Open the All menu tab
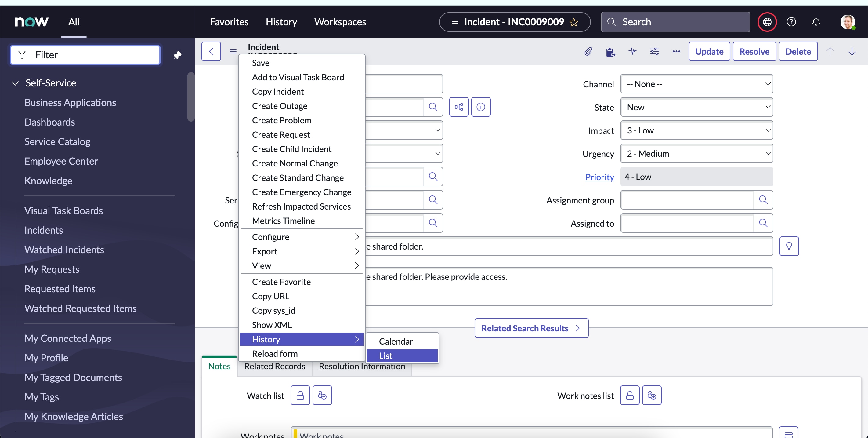Image resolution: width=868 pixels, height=438 pixels. pyautogui.click(x=74, y=22)
